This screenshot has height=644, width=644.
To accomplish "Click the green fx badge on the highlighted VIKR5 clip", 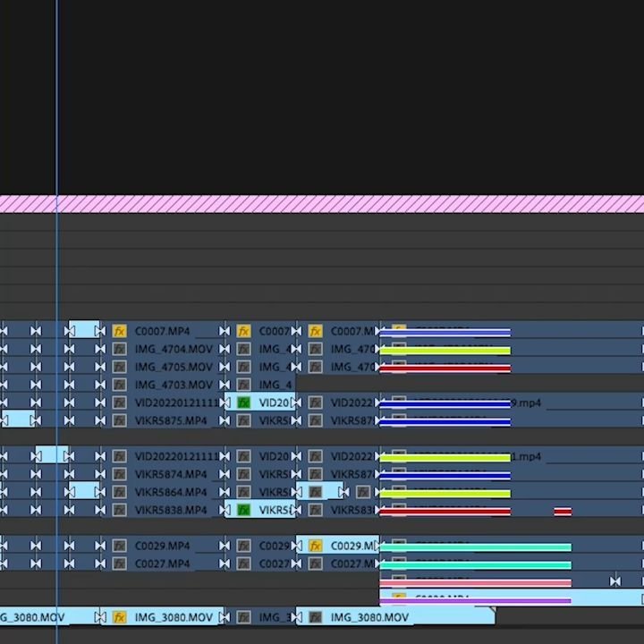I will coord(243,510).
